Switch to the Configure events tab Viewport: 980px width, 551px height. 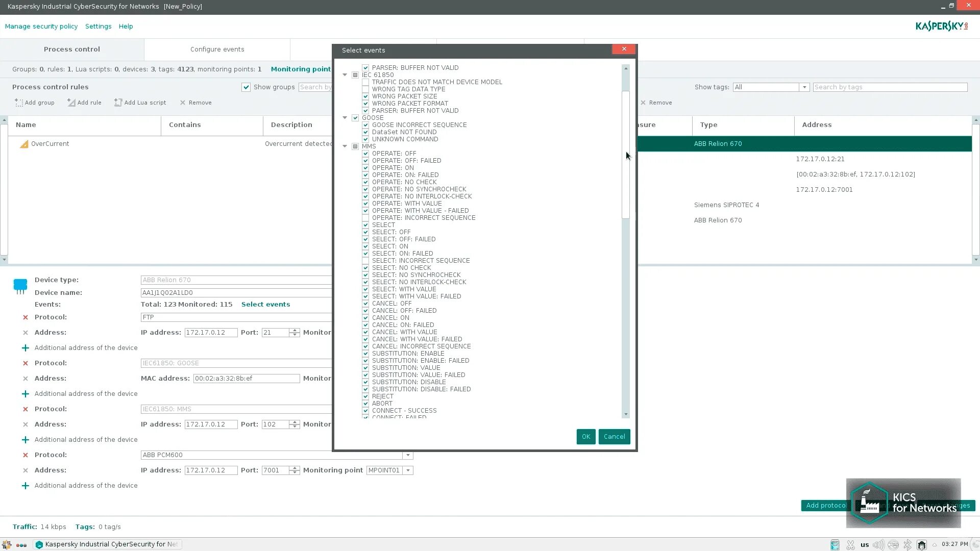[x=217, y=49]
